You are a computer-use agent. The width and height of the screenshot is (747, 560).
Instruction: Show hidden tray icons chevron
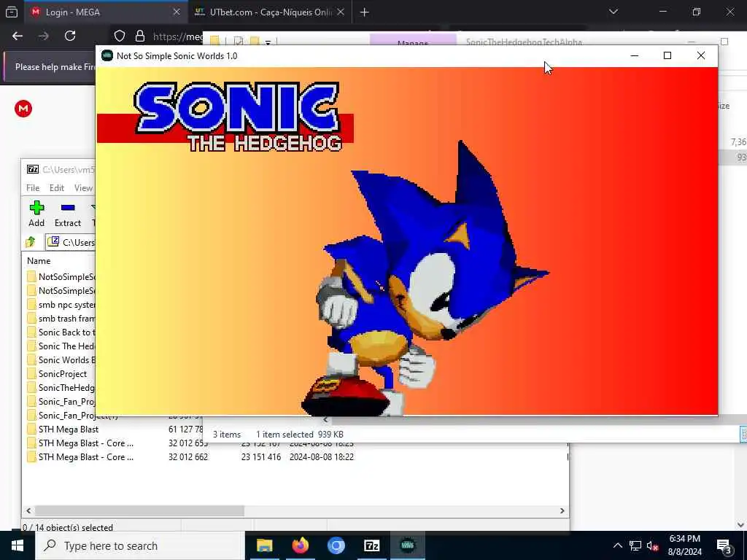(617, 545)
